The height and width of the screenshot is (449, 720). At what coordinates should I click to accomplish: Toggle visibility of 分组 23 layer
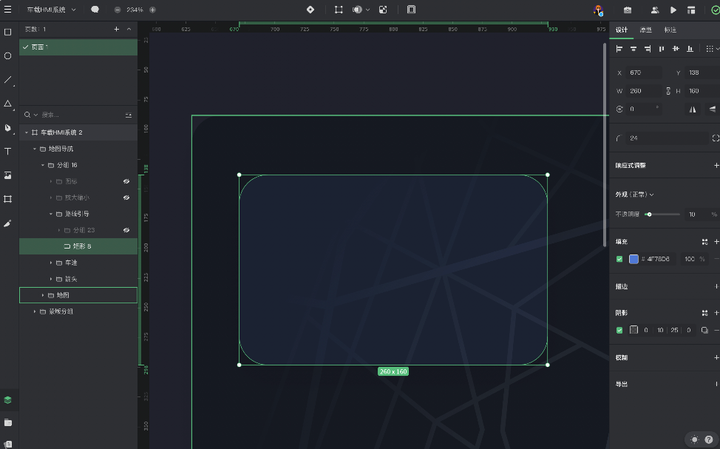[x=126, y=230]
